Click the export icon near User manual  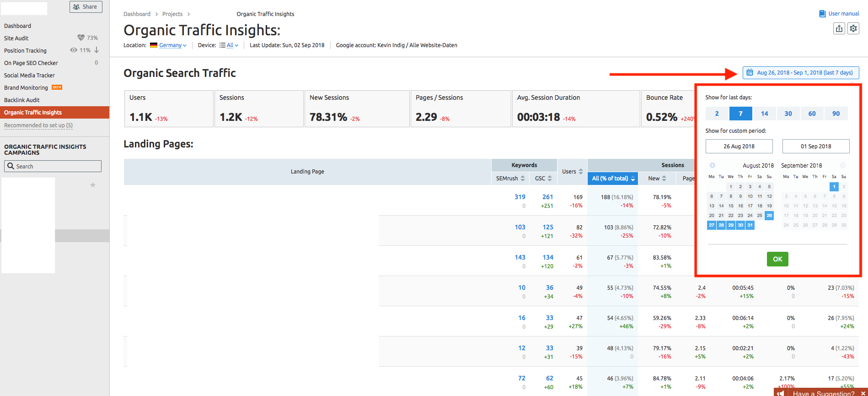click(x=839, y=29)
